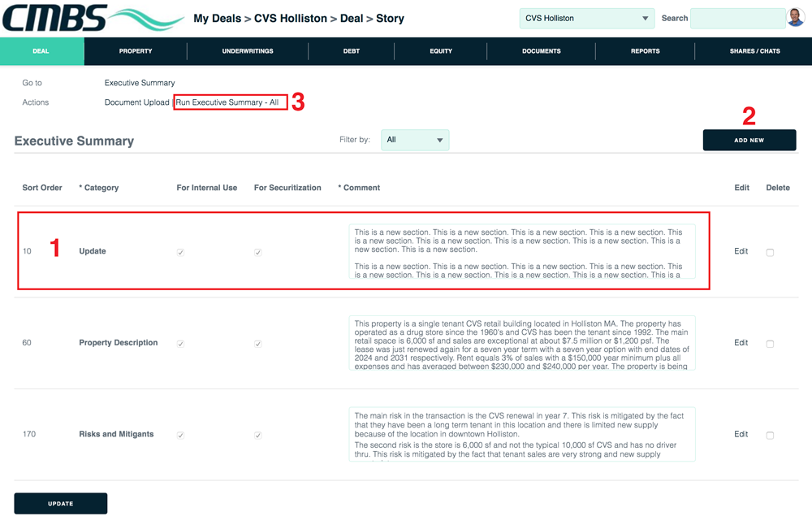Click the Risks and Mitigants comment box
Viewport: 812px width, 525px height.
522,434
